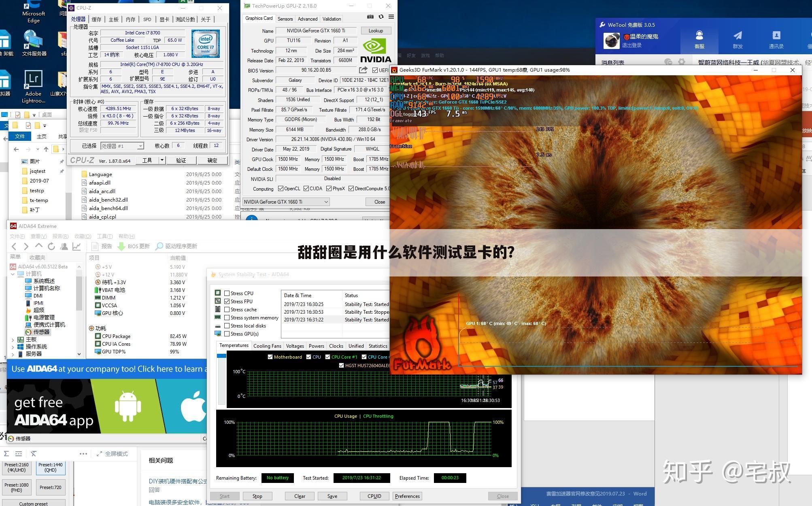Image resolution: width=812 pixels, height=506 pixels.
Task: Click GPU-Z BIOS share export icon
Action: (363, 70)
